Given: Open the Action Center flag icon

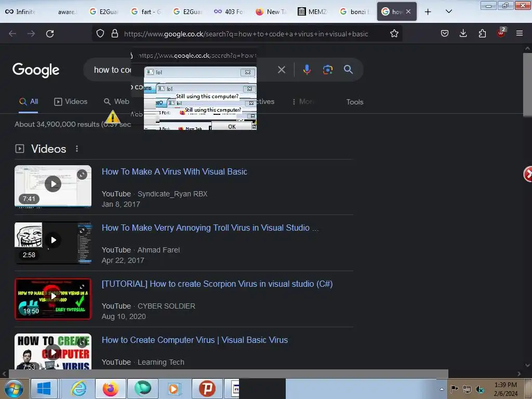Looking at the screenshot, I should (x=454, y=389).
